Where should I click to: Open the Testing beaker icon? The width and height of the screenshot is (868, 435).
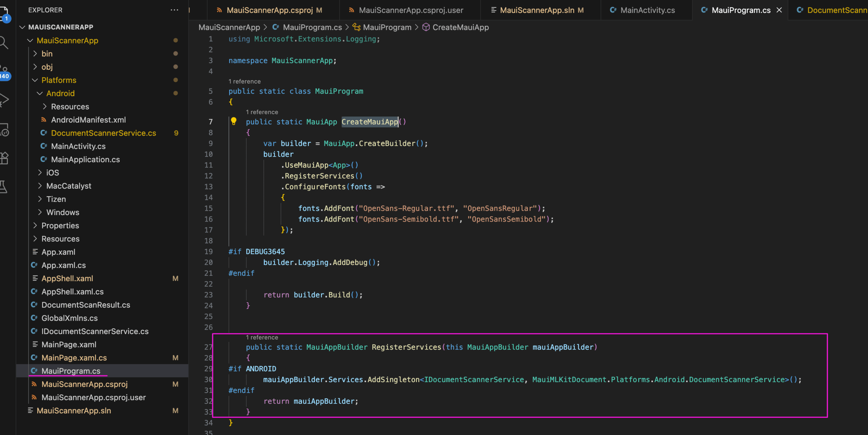[3, 187]
